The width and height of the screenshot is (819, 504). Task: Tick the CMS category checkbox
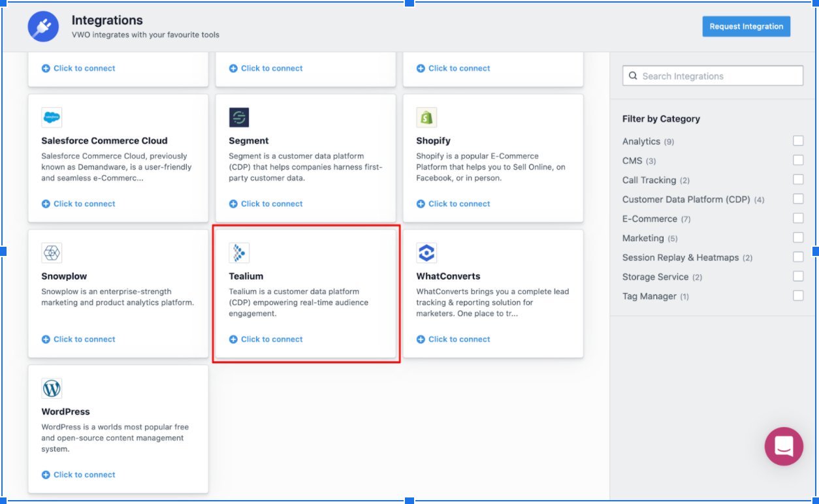tap(798, 161)
